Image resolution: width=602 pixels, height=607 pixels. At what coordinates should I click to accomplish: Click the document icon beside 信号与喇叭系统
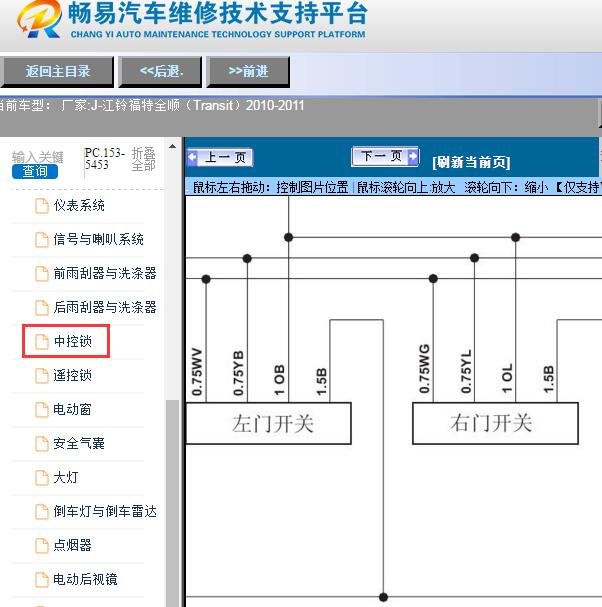[41, 240]
